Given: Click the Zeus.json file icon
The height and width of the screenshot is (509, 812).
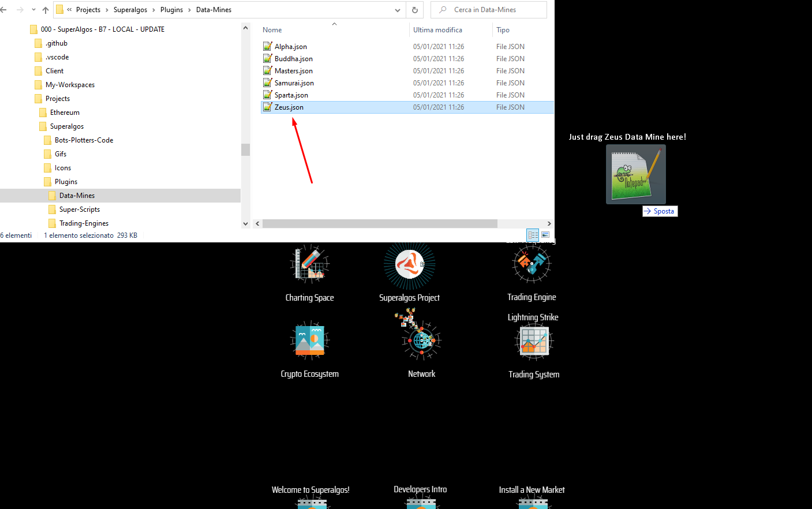Looking at the screenshot, I should tap(267, 107).
